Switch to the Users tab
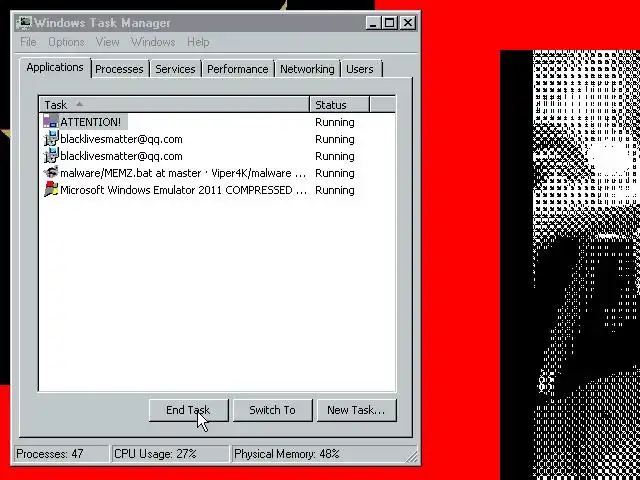 360,69
